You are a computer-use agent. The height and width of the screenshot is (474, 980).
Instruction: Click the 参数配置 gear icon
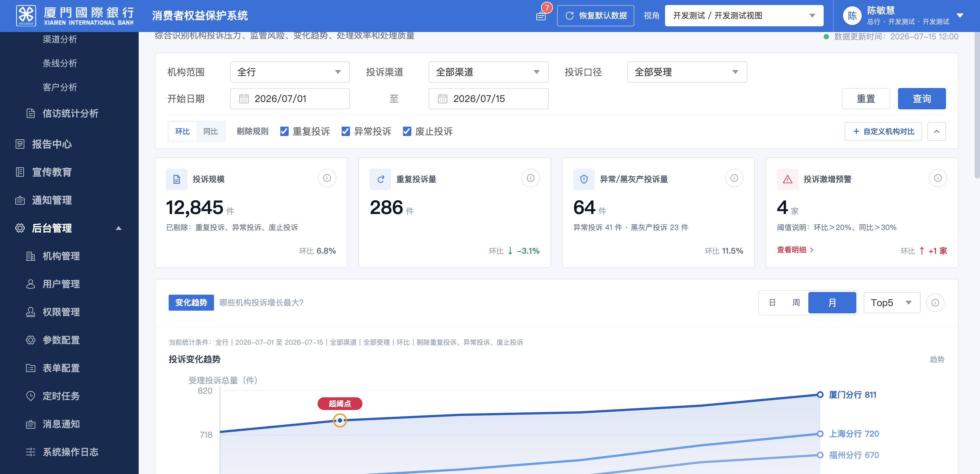coord(30,340)
